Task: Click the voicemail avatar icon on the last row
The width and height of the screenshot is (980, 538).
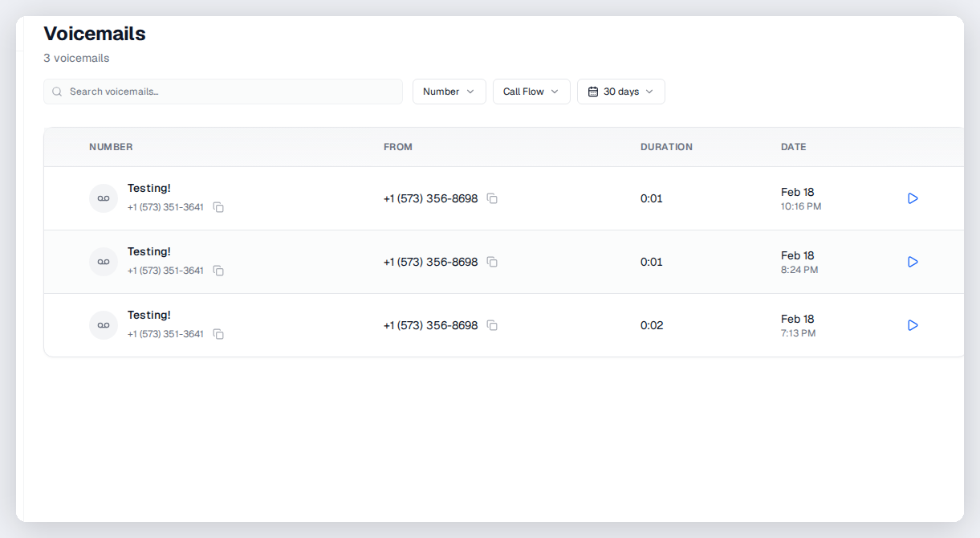Action: (x=103, y=324)
